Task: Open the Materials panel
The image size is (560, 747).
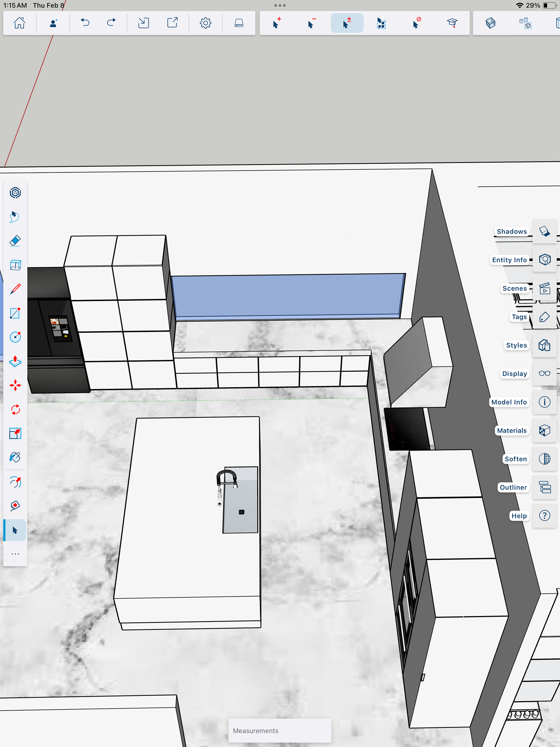Action: click(x=545, y=431)
